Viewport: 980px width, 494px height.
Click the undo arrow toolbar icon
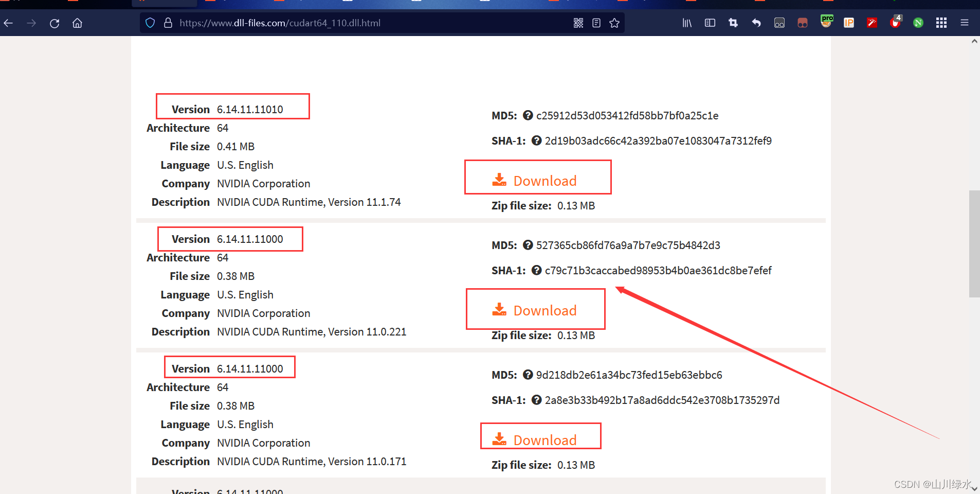click(x=756, y=23)
